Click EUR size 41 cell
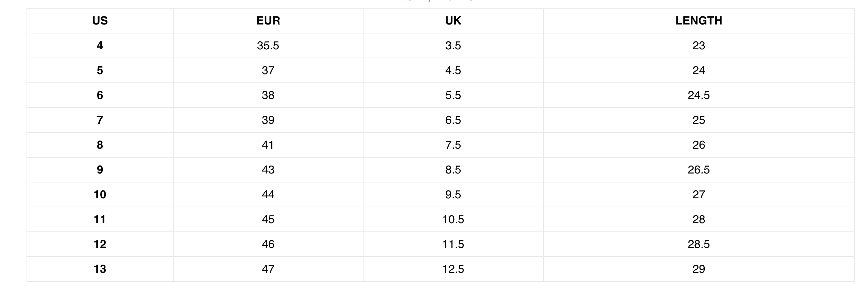 268,145
